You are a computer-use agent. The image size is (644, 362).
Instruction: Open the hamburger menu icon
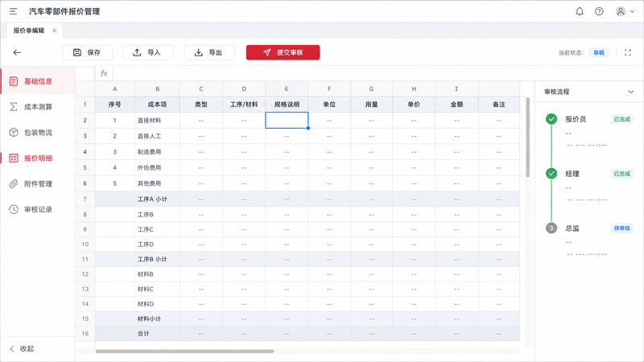pos(13,11)
